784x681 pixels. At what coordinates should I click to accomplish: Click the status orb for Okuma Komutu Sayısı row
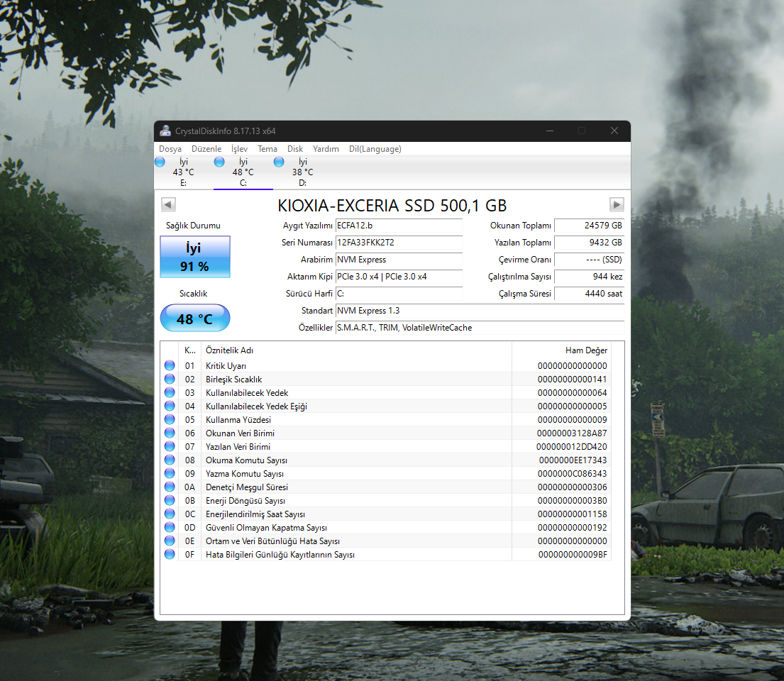click(x=170, y=460)
